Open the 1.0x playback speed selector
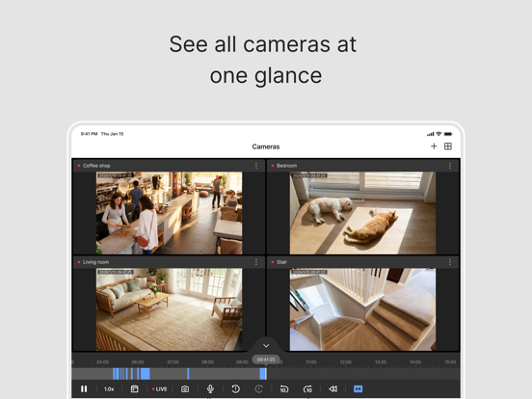The width and height of the screenshot is (532, 399). pyautogui.click(x=109, y=389)
